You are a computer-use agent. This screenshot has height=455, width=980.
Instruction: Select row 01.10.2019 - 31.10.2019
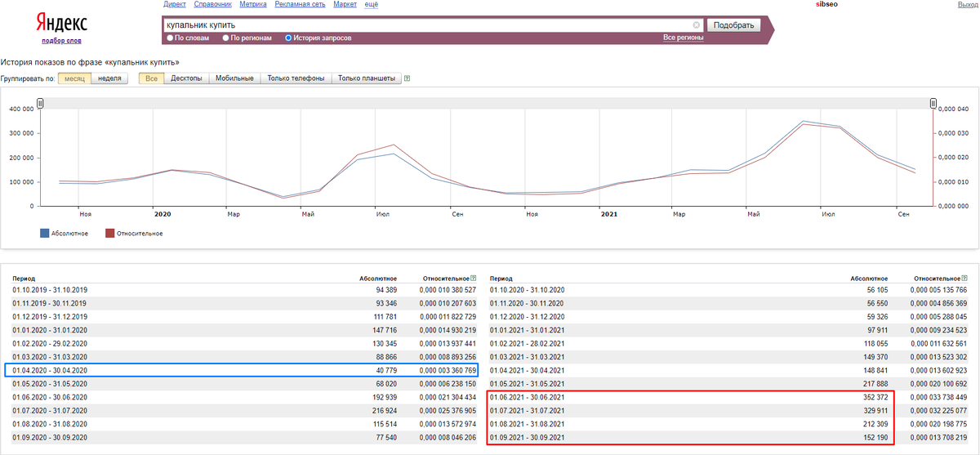click(244, 290)
